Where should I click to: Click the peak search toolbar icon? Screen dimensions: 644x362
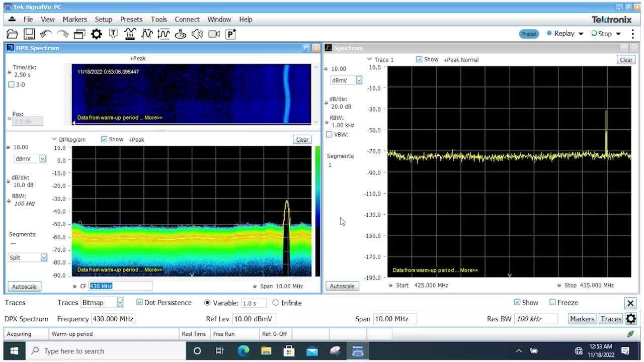(x=146, y=34)
